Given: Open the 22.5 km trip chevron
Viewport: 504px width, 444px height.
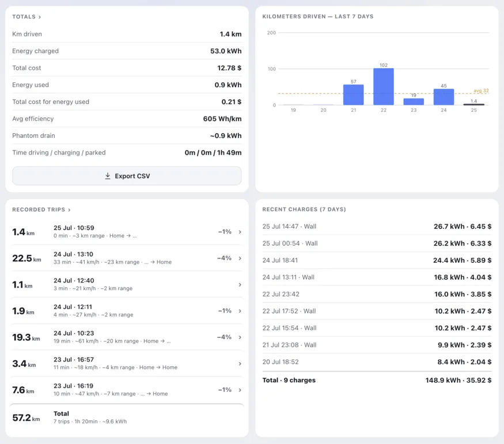Looking at the screenshot, I should (240, 258).
